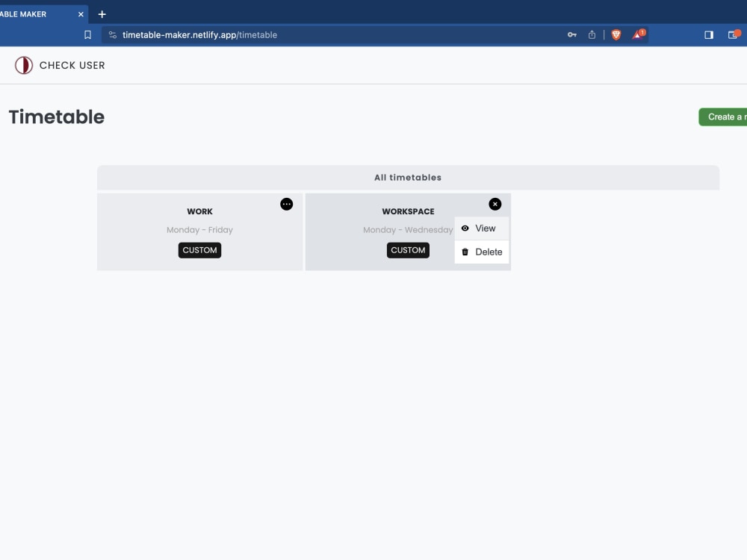Click the Monday - Friday text
The width and height of the screenshot is (747, 560).
pyautogui.click(x=199, y=230)
